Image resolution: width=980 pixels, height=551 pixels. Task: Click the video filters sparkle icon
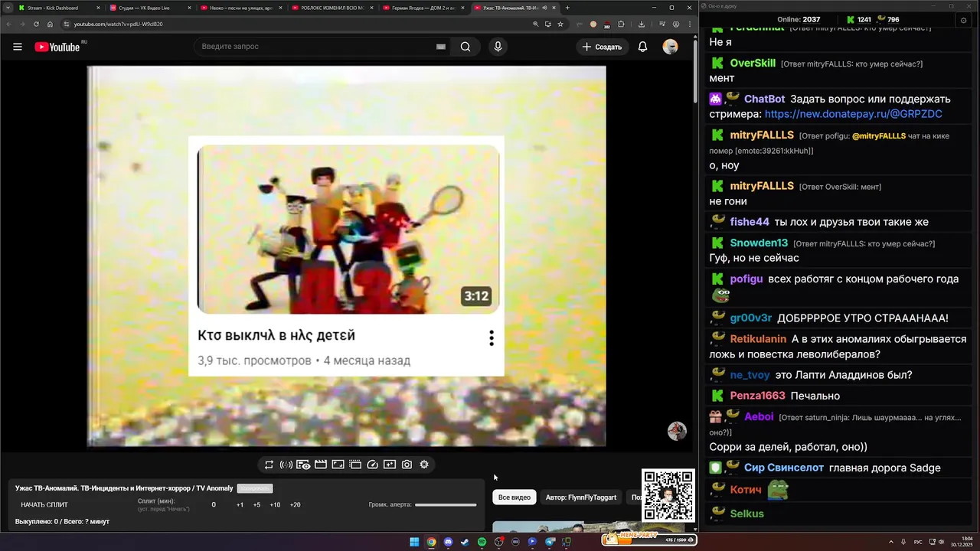click(390, 465)
